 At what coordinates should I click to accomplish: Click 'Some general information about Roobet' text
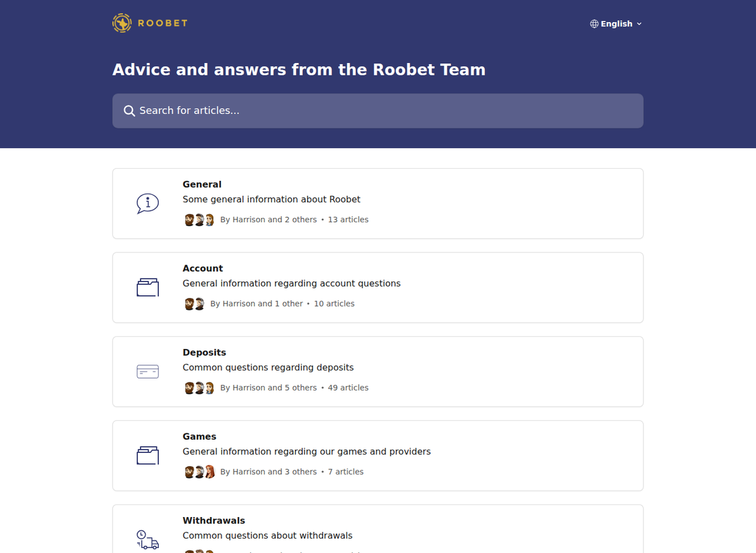(x=272, y=199)
